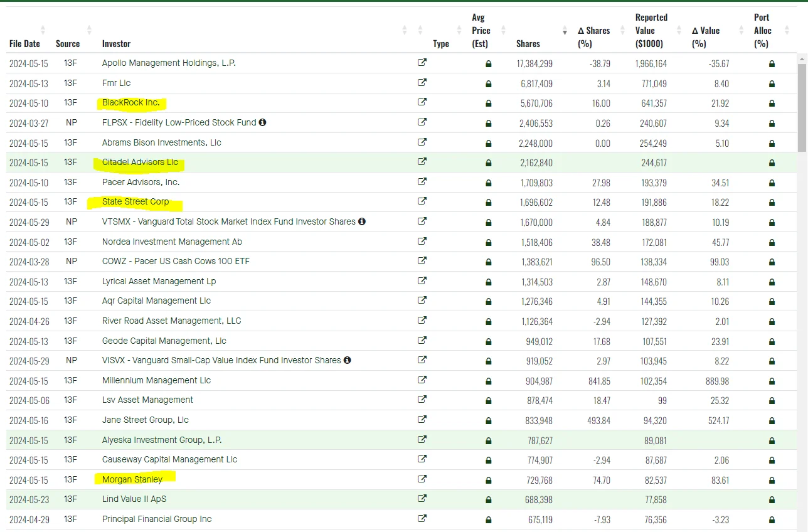Sort table by Source column
Image resolution: width=808 pixels, height=532 pixels.
89,30
